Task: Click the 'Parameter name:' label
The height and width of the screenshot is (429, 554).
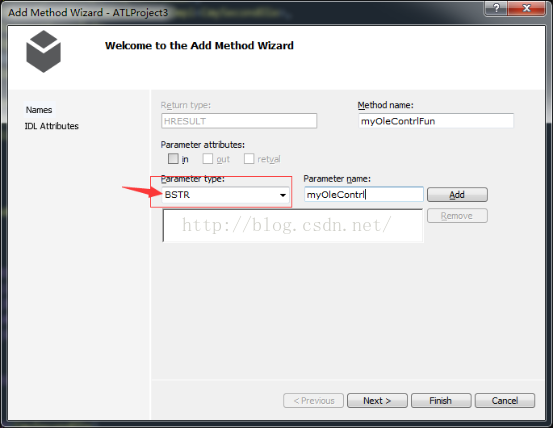Action: click(x=337, y=179)
